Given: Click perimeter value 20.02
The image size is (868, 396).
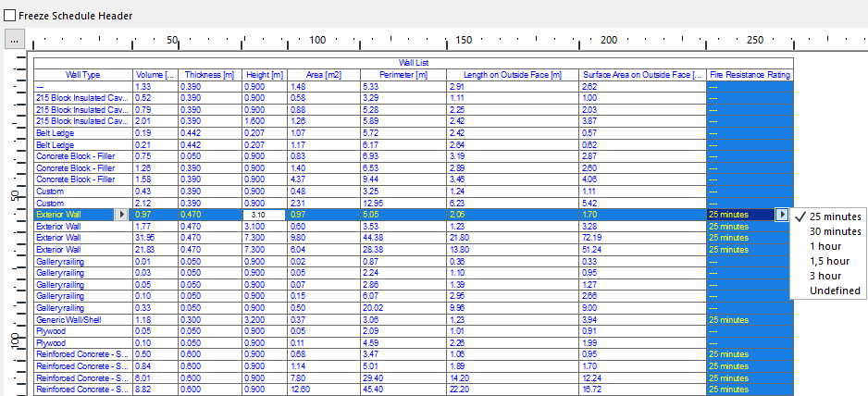Looking at the screenshot, I should coord(372,308).
